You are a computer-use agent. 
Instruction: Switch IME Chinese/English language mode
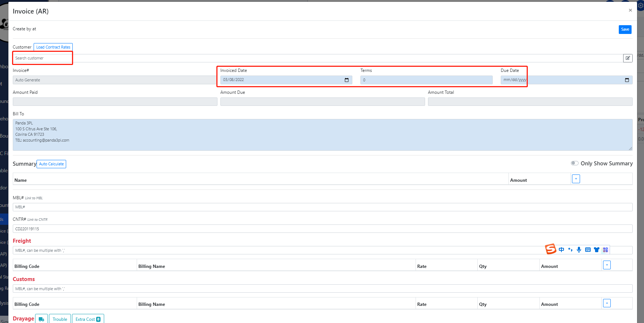tap(561, 250)
